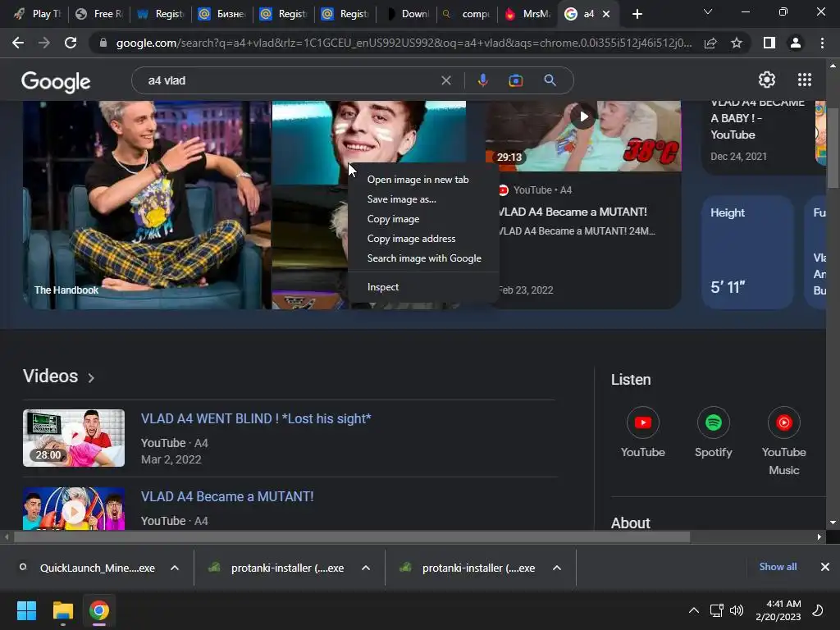Start a voice search with the microphone
This screenshot has width=840, height=630.
point(482,80)
